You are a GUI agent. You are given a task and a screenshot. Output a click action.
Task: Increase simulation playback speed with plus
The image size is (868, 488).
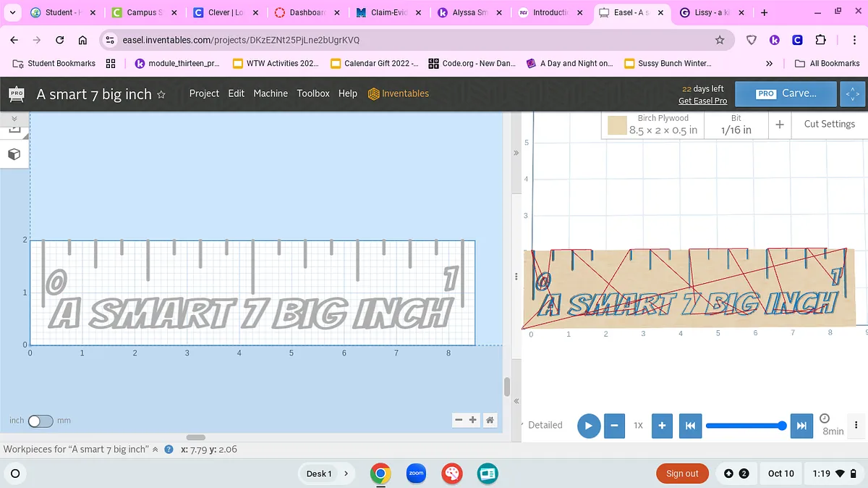tap(662, 426)
